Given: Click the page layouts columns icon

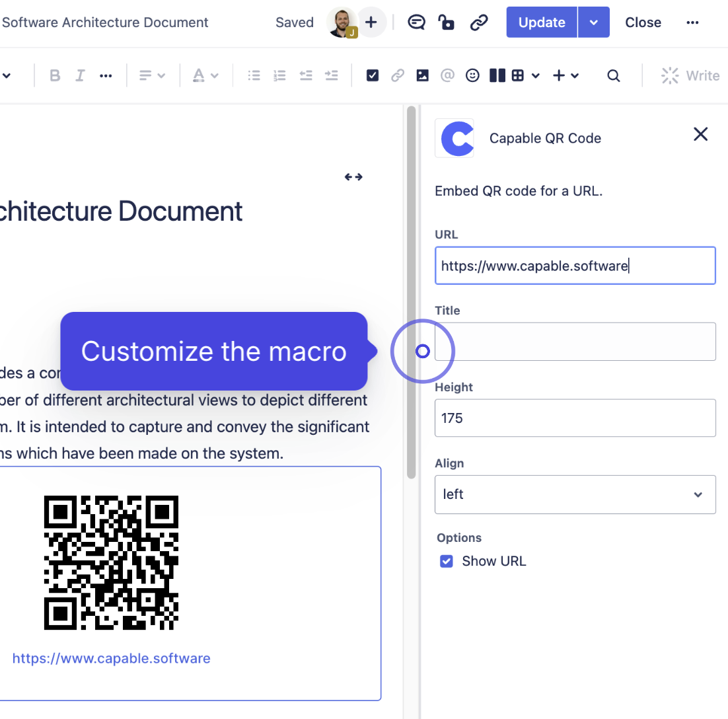Looking at the screenshot, I should coord(497,76).
